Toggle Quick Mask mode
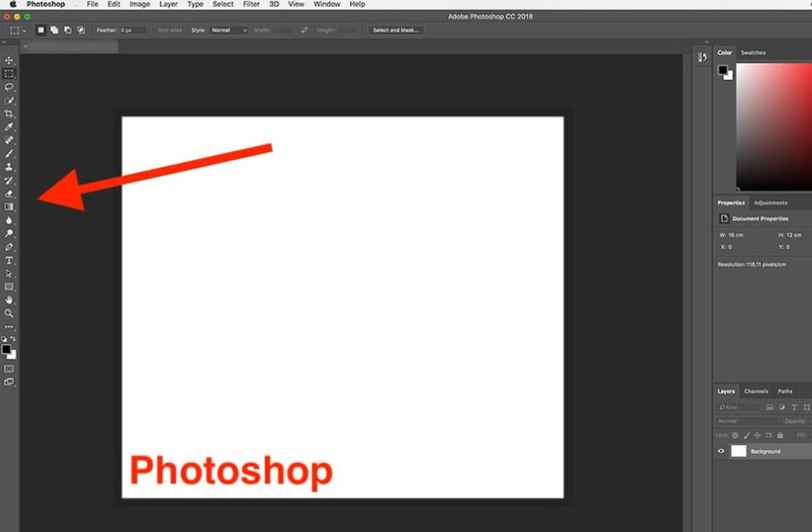The height and width of the screenshot is (532, 812). (x=9, y=369)
